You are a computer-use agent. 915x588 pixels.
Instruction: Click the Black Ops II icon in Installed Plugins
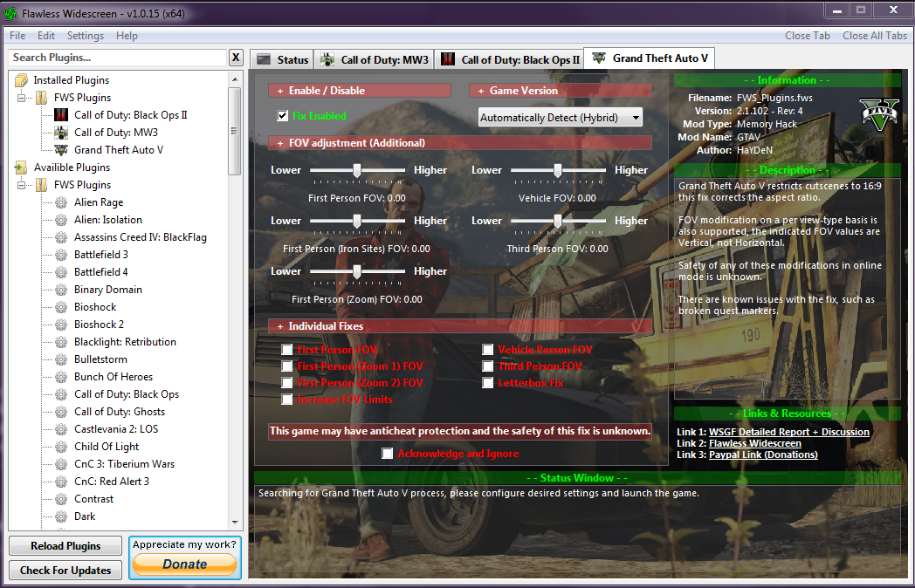[61, 115]
